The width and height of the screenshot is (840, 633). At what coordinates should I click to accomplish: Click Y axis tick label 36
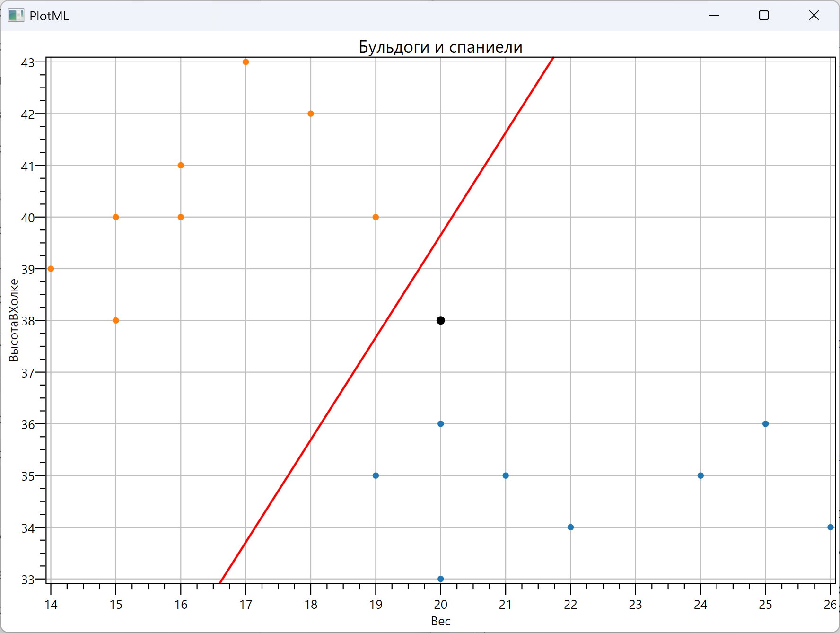[x=28, y=424]
